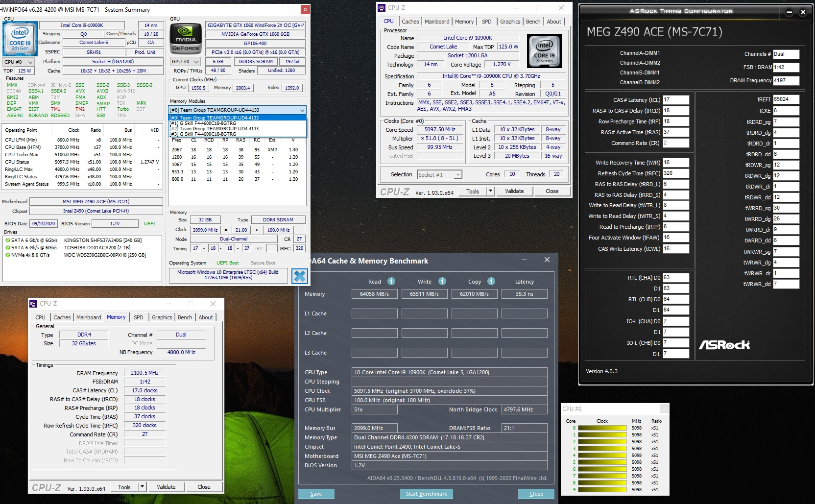Click the Tools button in the CPU-Z processor window
This screenshot has height=504, width=815.
(473, 192)
